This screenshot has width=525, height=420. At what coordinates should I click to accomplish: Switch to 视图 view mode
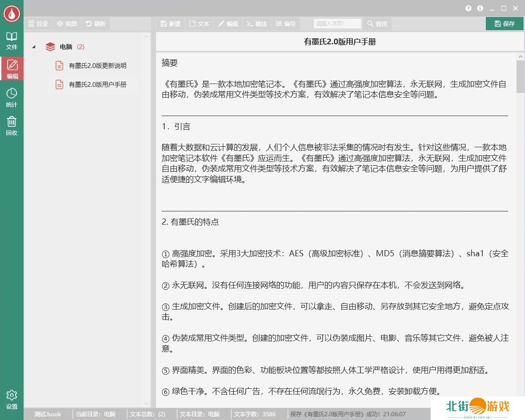(67, 24)
